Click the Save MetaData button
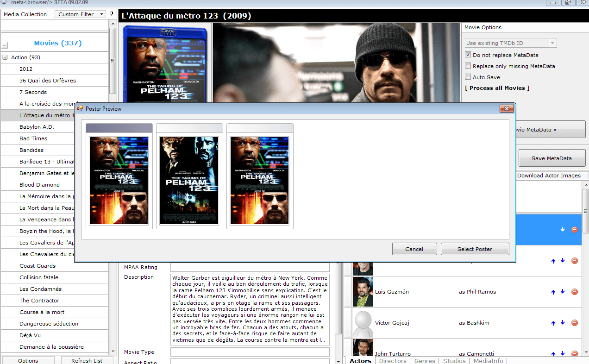 point(551,158)
